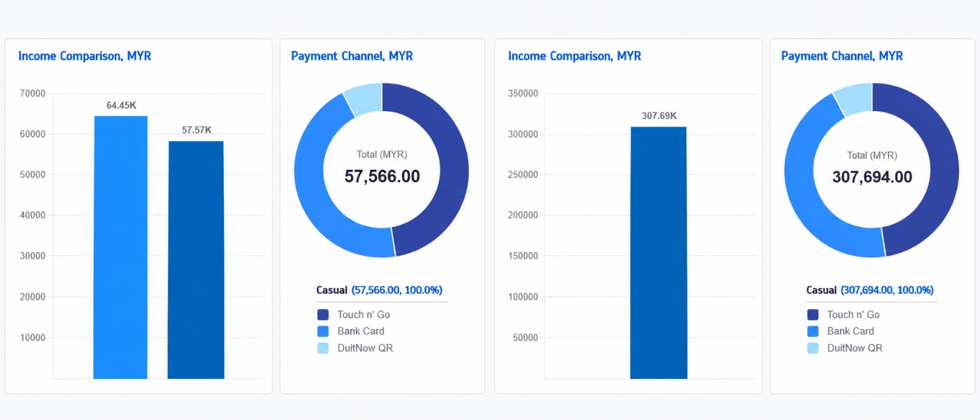Click Touch n' Go swatch under 57,566.00 chart

pos(323,315)
